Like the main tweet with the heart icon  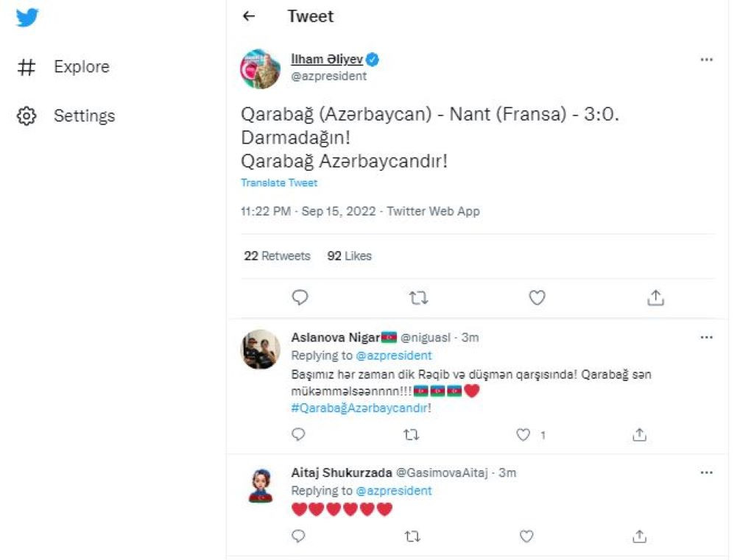click(x=537, y=297)
